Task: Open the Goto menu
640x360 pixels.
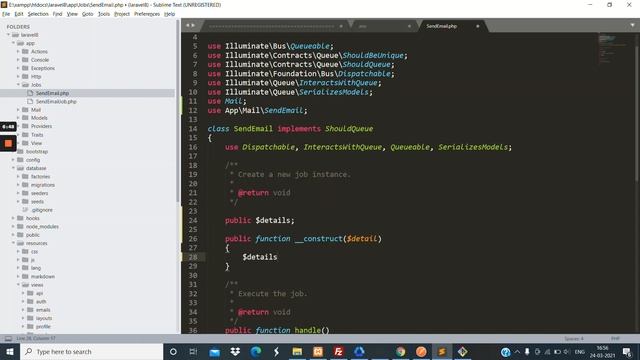Action: (87, 14)
